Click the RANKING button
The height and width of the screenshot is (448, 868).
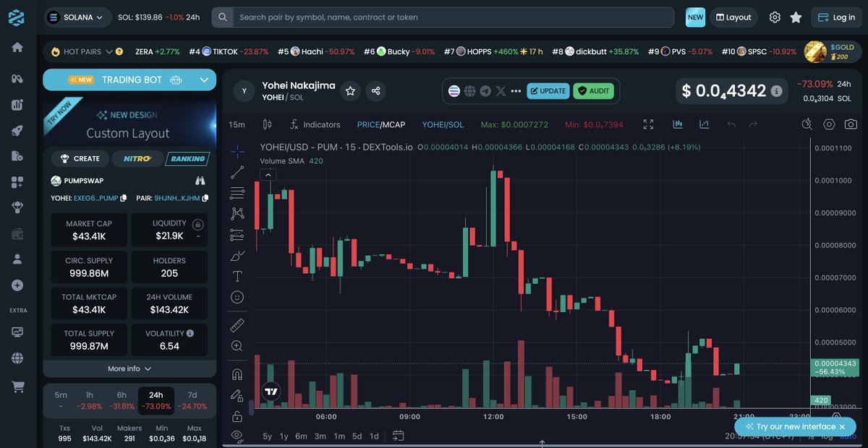pyautogui.click(x=187, y=158)
